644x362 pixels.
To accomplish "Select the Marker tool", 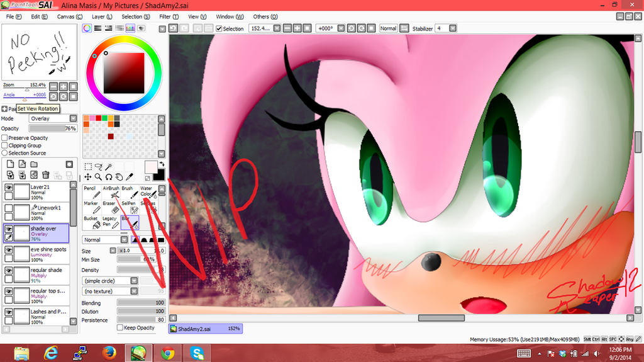I will [92, 207].
